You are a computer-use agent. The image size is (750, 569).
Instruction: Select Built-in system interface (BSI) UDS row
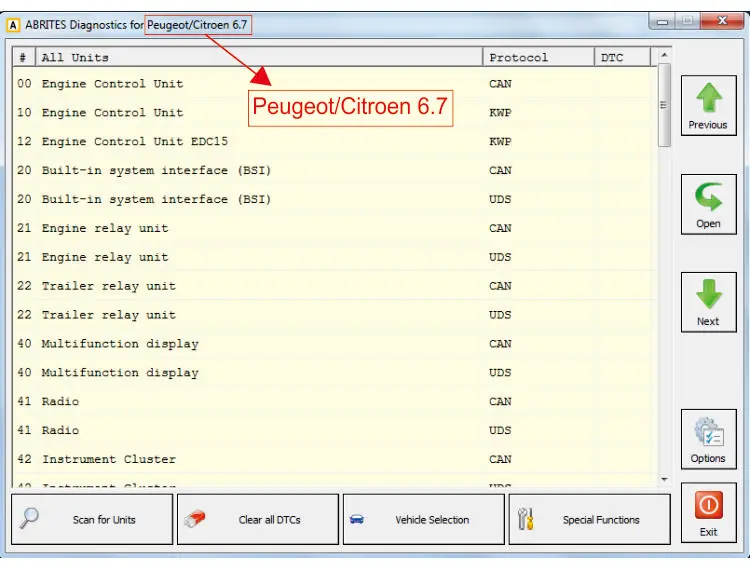pos(335,199)
